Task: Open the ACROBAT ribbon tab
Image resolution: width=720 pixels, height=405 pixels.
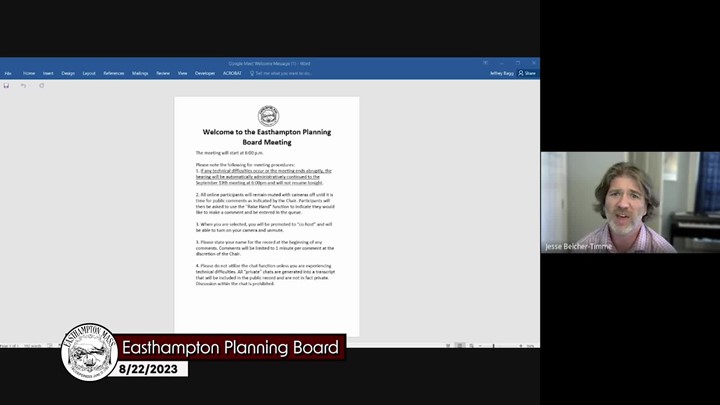Action: coord(232,73)
